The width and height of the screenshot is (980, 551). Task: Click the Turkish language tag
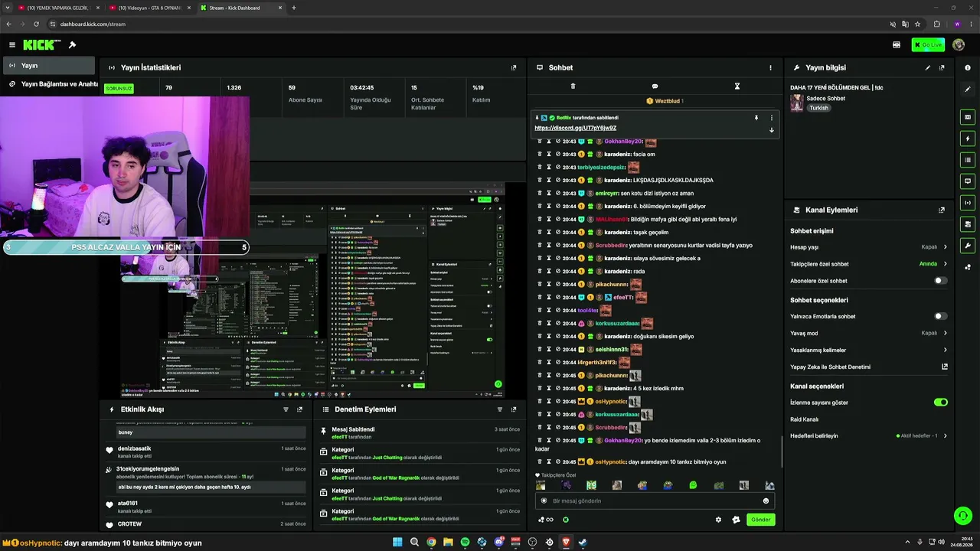click(x=819, y=108)
